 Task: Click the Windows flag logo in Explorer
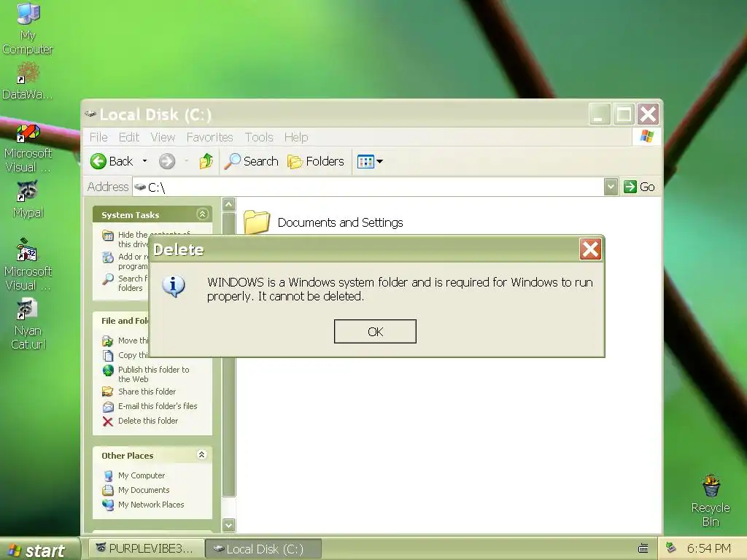646,136
